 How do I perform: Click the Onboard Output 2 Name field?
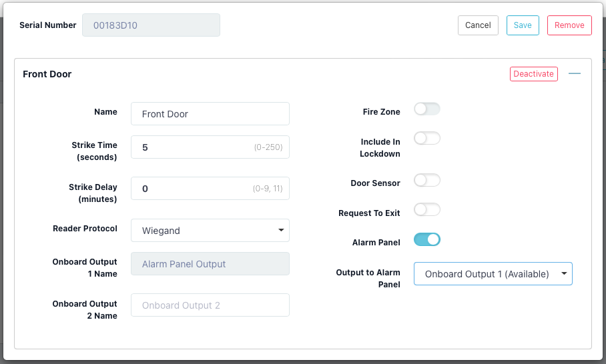click(x=210, y=305)
